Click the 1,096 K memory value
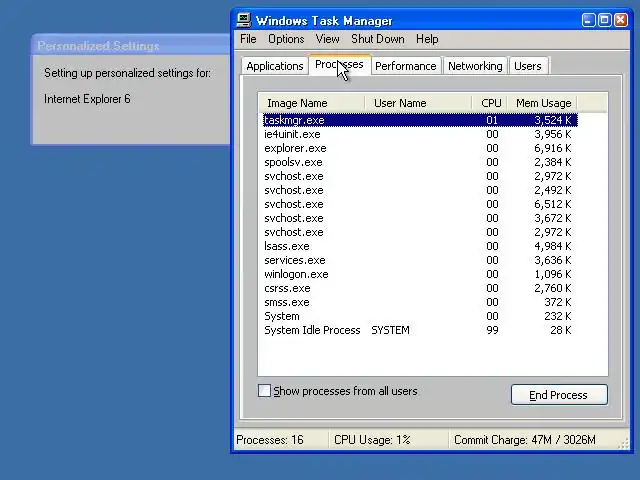This screenshot has height=480, width=640. click(553, 274)
